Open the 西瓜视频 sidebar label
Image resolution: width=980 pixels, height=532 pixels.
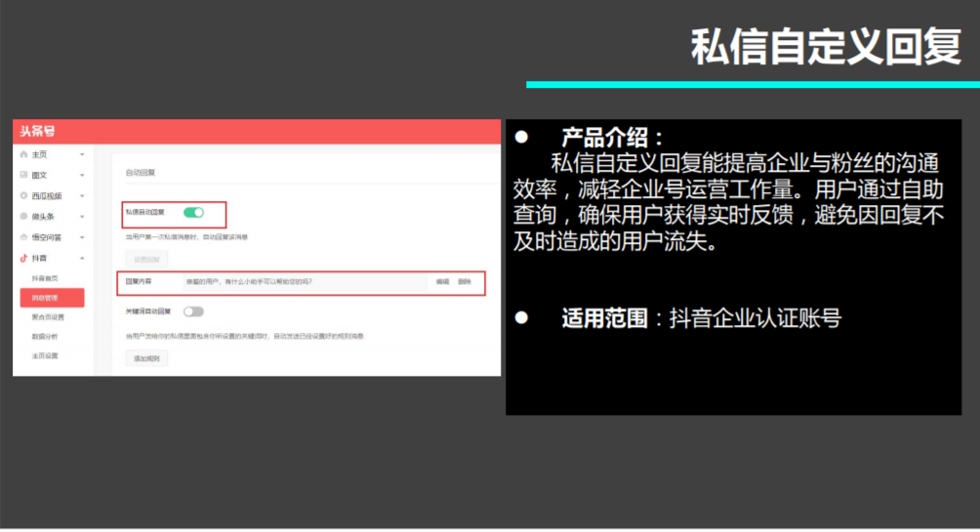tap(47, 195)
